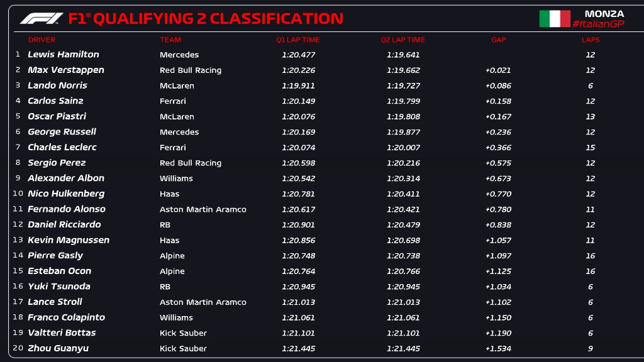Click the LAPS column header
Image resolution: width=644 pixels, height=362 pixels.
tap(591, 40)
